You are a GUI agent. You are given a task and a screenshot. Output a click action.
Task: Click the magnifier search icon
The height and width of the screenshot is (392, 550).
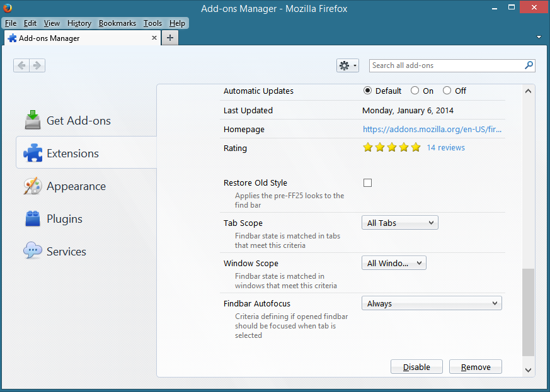(x=529, y=65)
